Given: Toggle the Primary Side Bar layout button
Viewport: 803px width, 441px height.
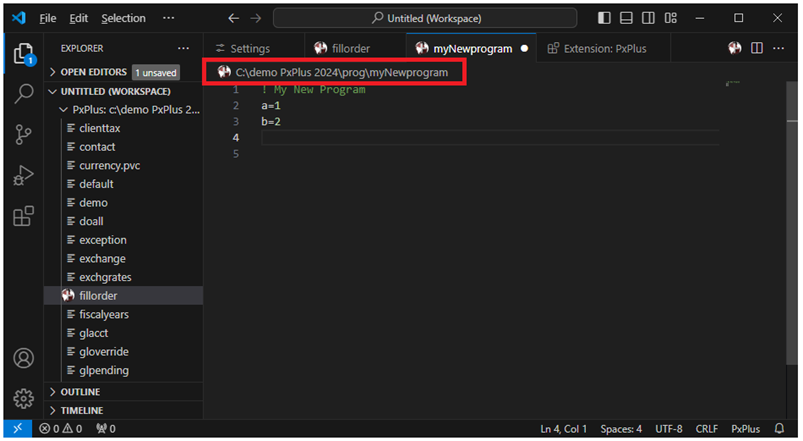Looking at the screenshot, I should click(x=604, y=18).
